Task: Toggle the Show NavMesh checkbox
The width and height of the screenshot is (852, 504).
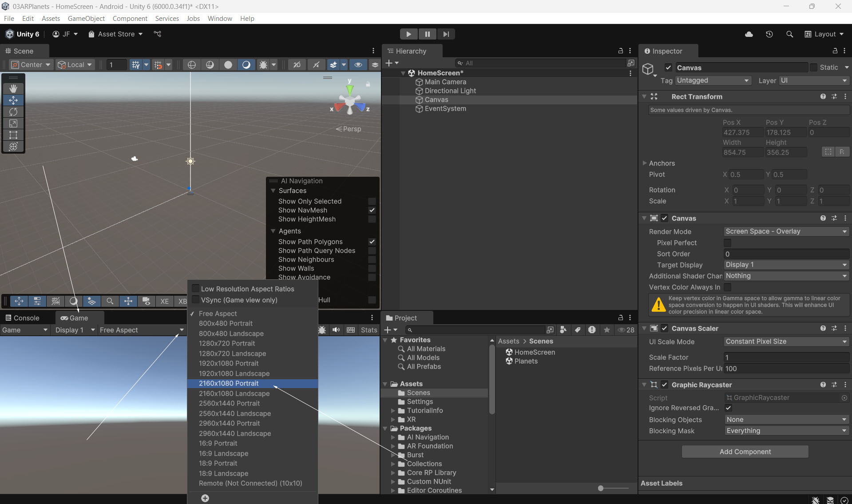Action: point(372,210)
